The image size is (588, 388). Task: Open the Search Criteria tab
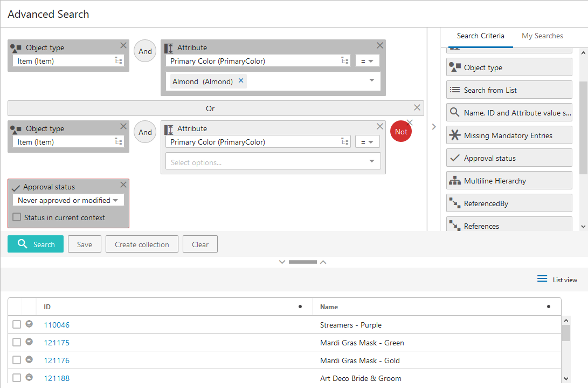pos(480,36)
